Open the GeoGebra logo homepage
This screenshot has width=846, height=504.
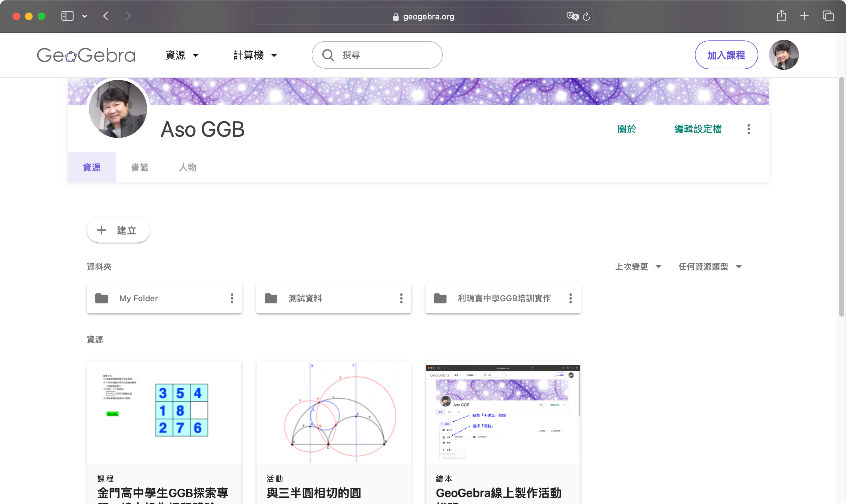click(86, 55)
